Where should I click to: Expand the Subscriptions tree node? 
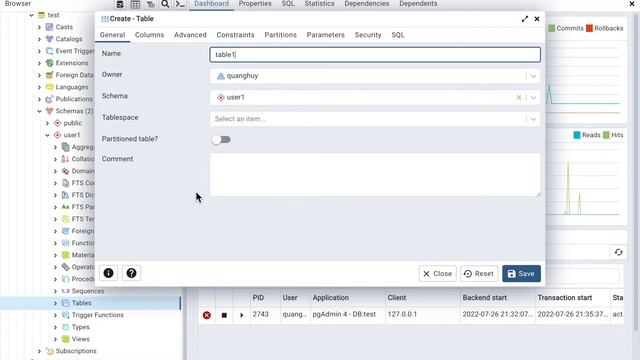40,351
